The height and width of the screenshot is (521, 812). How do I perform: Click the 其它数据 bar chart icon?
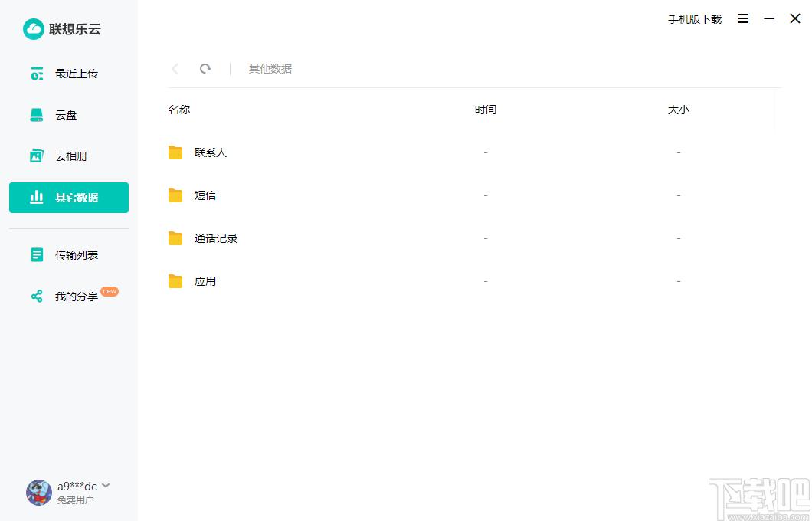[37, 198]
